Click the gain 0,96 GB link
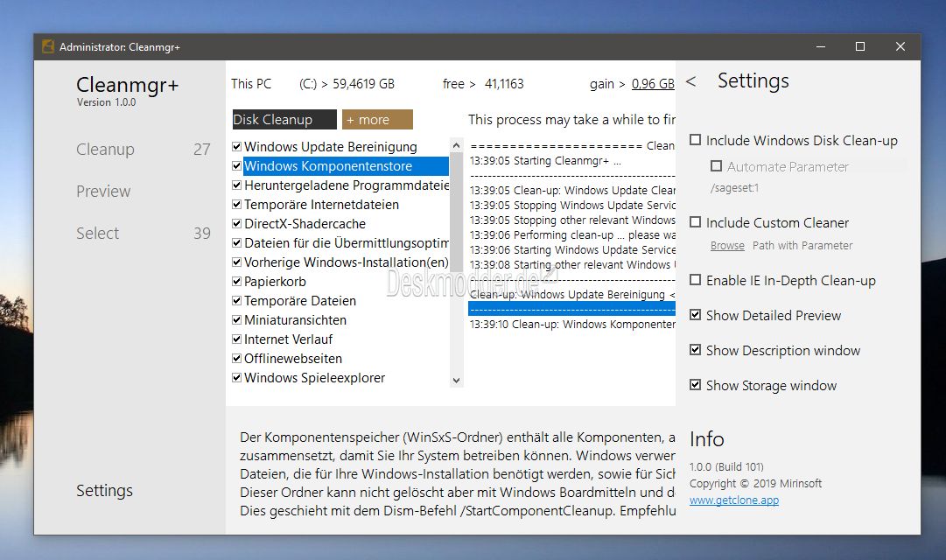Screen dimensions: 946x560 (x=653, y=84)
